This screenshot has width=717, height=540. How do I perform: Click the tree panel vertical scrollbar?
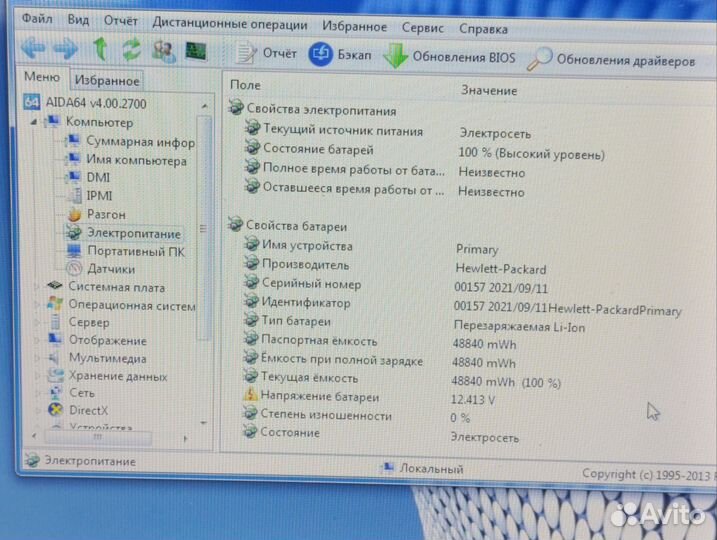[x=204, y=228]
